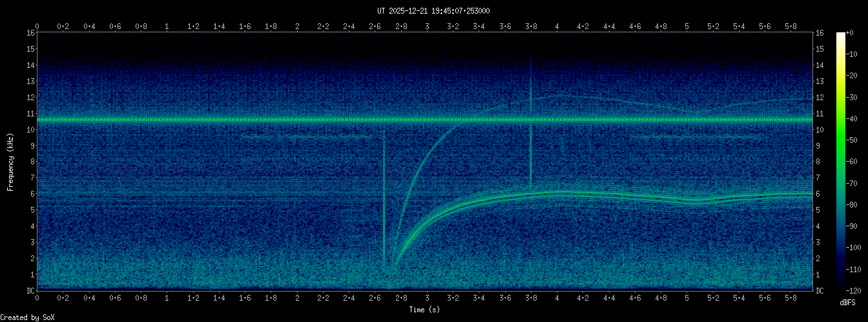Click the 5 second tick on the top time axis
This screenshot has height=322, width=868.
[x=687, y=26]
